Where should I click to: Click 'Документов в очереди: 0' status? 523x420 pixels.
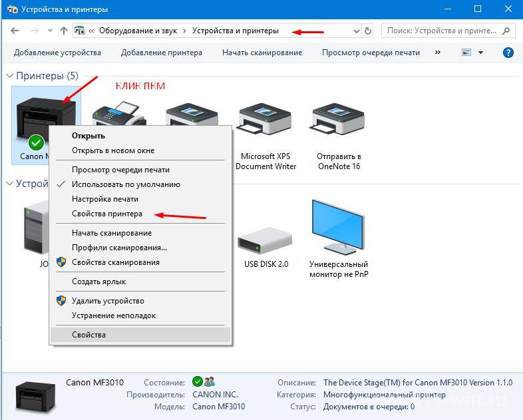[369, 407]
